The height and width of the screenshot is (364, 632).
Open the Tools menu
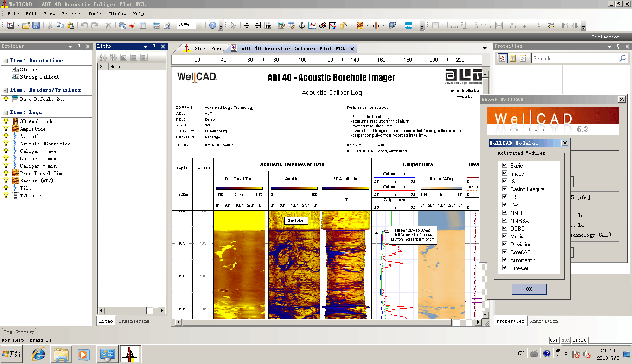pyautogui.click(x=95, y=14)
